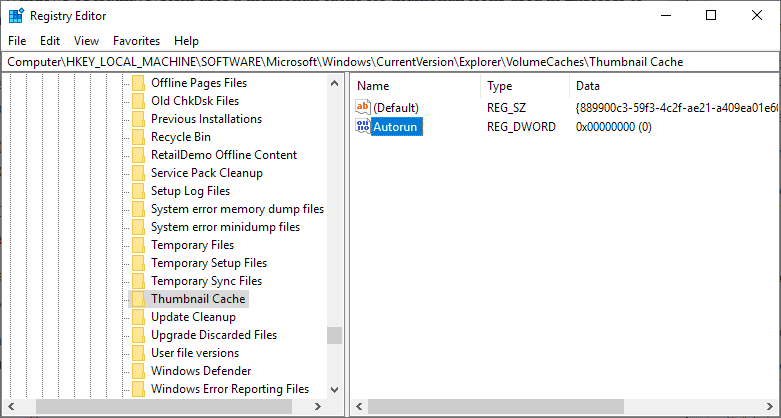781x418 pixels.
Task: Open the Favorites menu
Action: tap(136, 41)
